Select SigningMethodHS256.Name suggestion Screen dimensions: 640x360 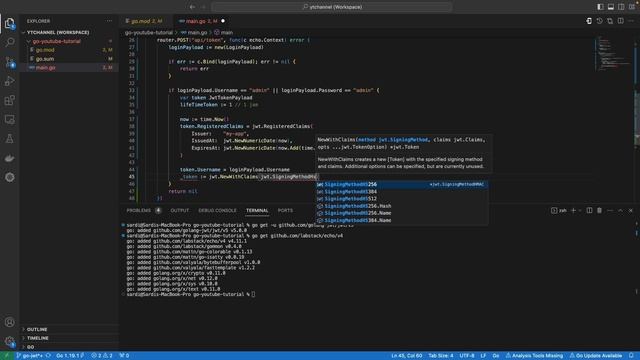(402, 213)
